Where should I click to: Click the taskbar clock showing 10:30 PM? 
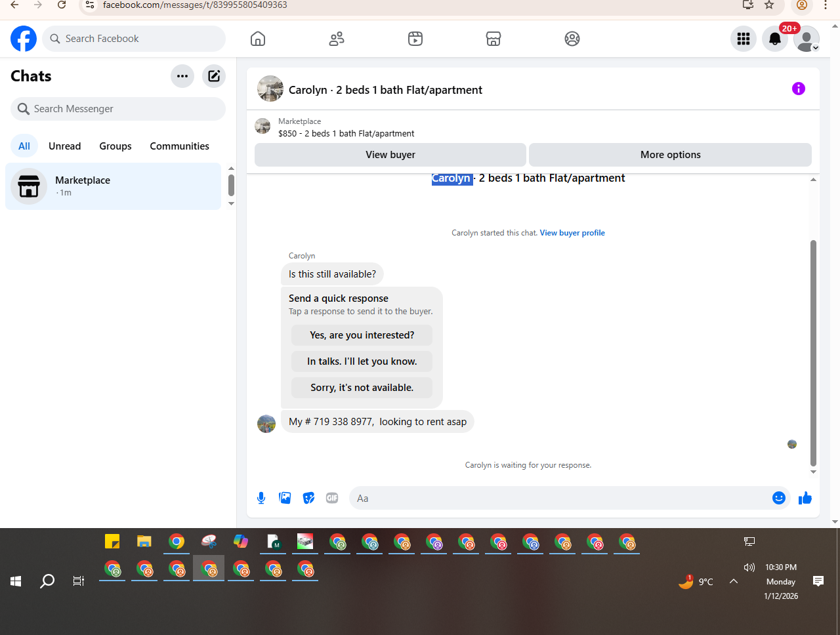pyautogui.click(x=781, y=567)
